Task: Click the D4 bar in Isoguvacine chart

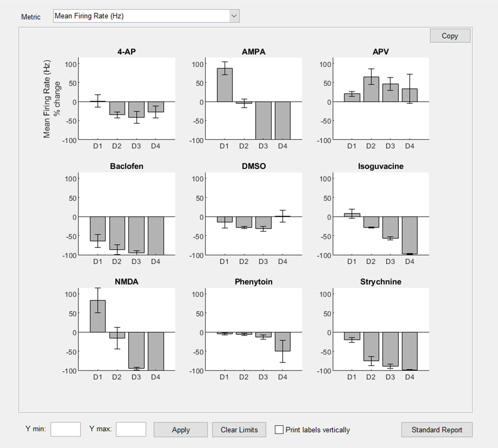Action: coord(410,235)
